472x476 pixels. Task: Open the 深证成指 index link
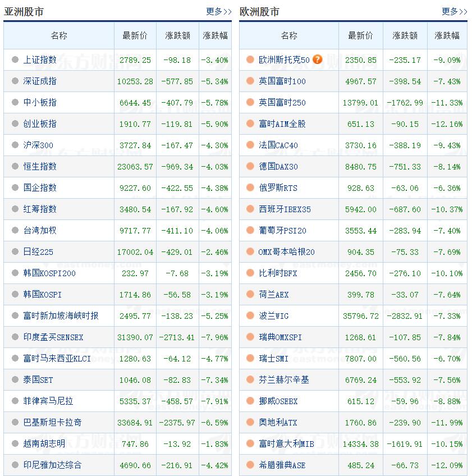[40, 81]
